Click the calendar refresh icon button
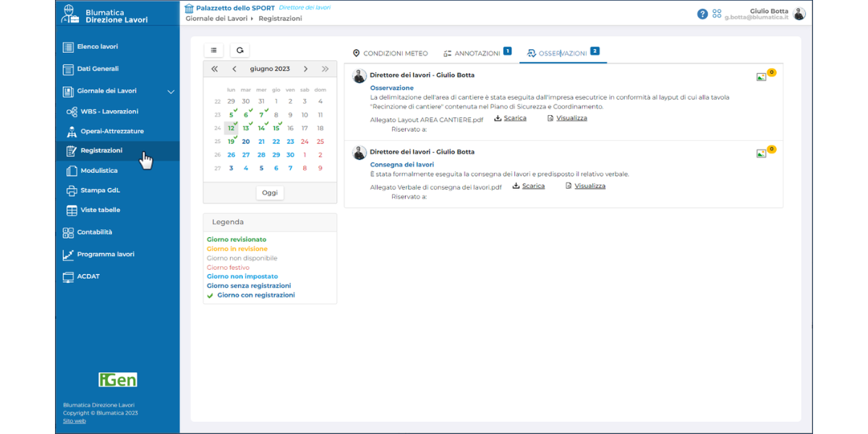Viewport: 868px width, 434px height. (x=240, y=50)
